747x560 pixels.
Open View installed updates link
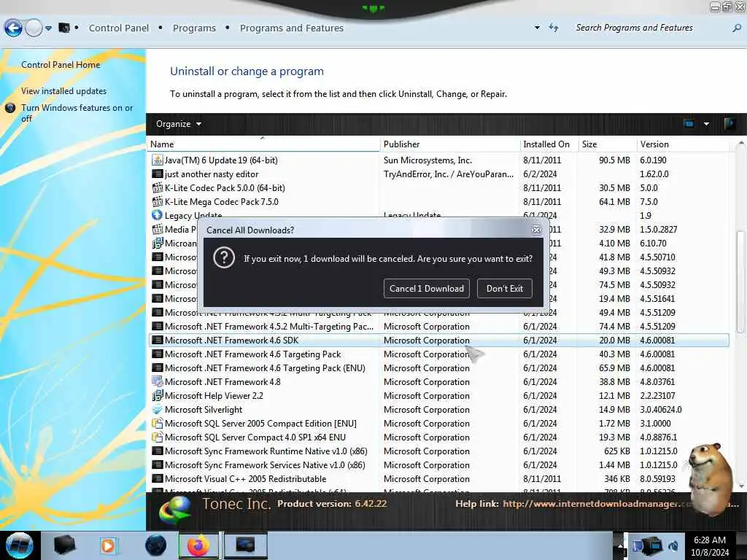[64, 91]
